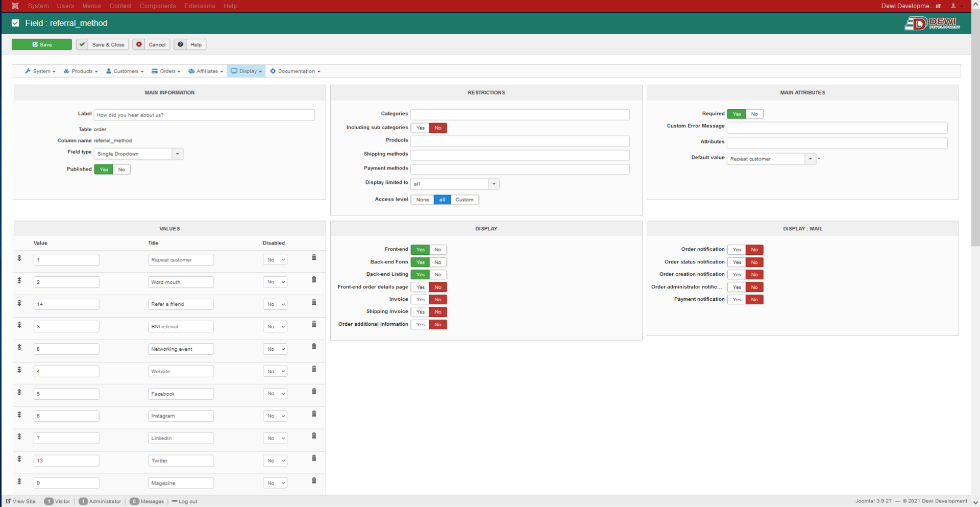Screen dimensions: 980x507
Task: Delete the Twitter value row
Action: [x=314, y=458]
